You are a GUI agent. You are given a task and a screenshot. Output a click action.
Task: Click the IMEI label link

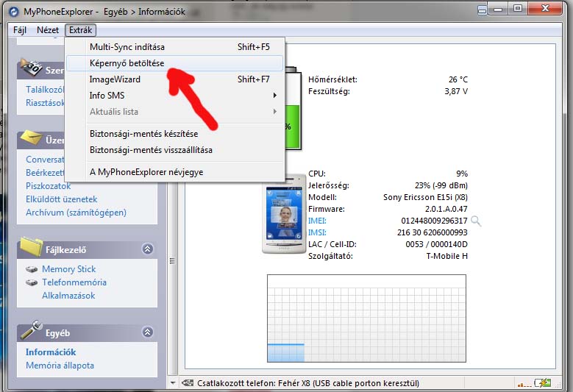point(317,221)
